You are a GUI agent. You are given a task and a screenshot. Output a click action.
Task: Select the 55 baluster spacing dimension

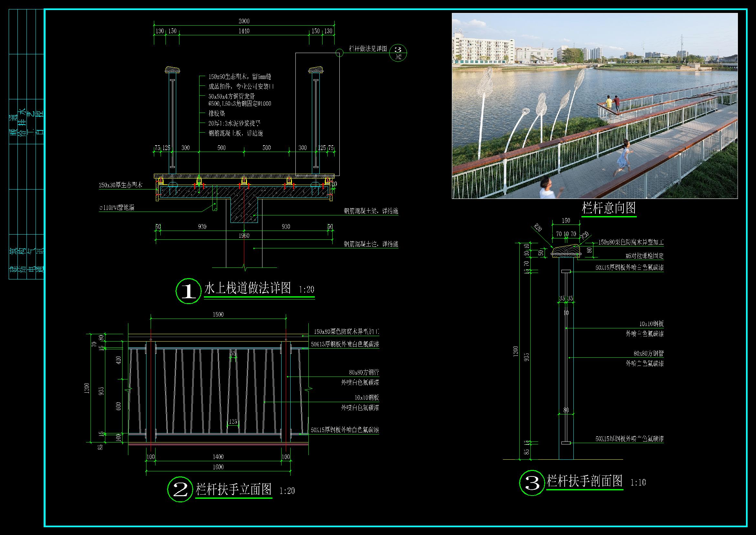click(x=233, y=354)
